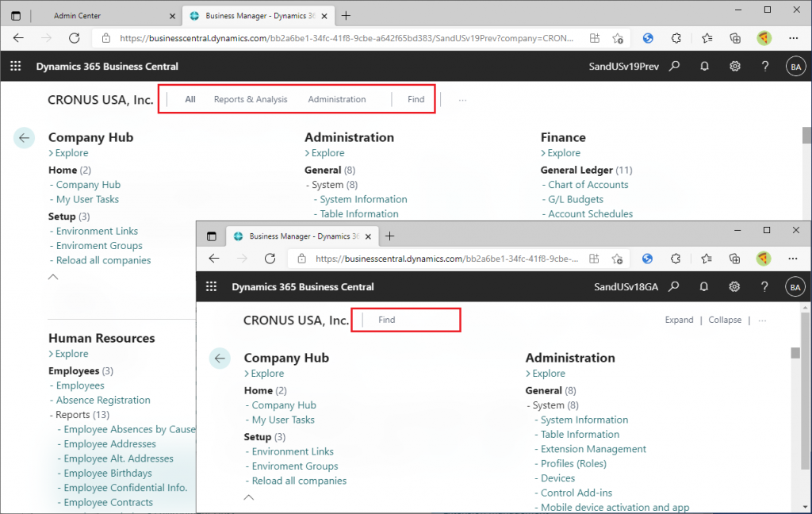
Task: Collapse the Reports (13) group in back window
Action: pos(80,415)
